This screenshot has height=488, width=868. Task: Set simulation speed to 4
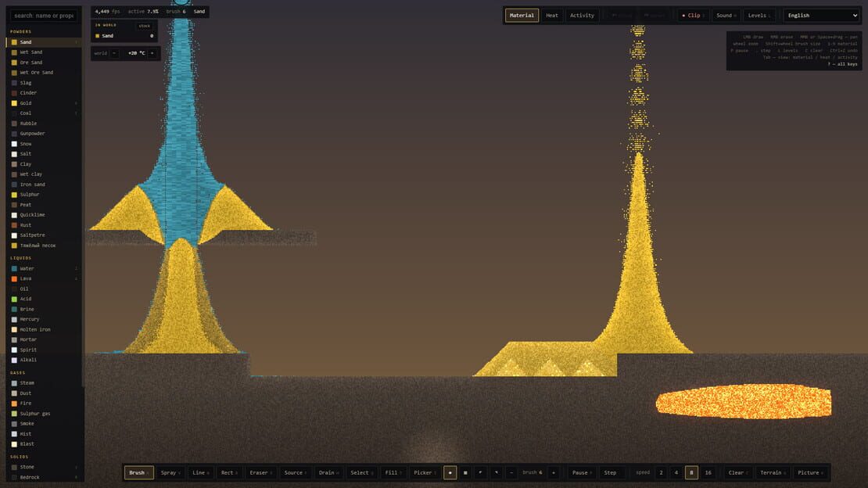tap(676, 472)
